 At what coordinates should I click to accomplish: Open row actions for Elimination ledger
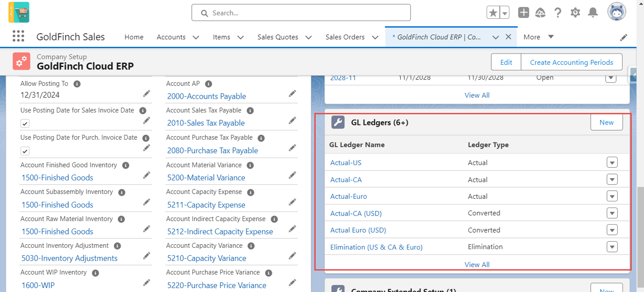[612, 246]
